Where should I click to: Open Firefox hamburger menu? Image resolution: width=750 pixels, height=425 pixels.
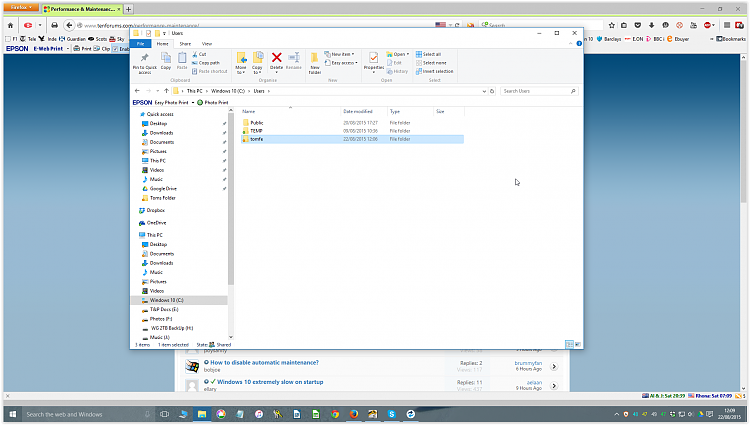pyautogui.click(x=727, y=25)
